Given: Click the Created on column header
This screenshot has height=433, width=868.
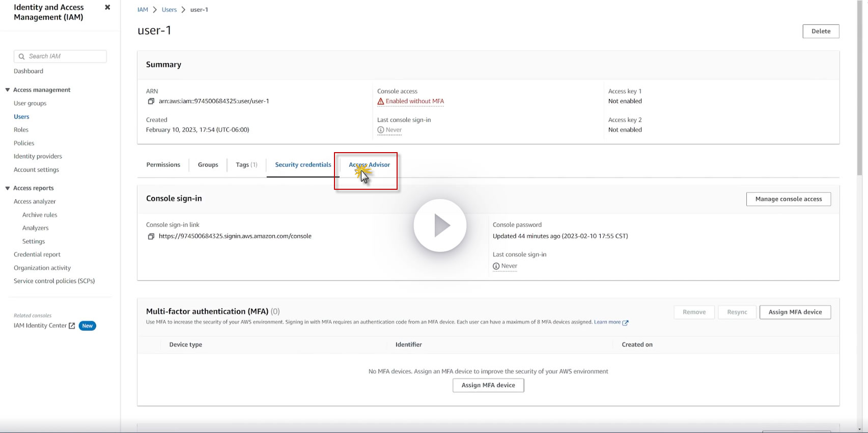Looking at the screenshot, I should (x=637, y=344).
